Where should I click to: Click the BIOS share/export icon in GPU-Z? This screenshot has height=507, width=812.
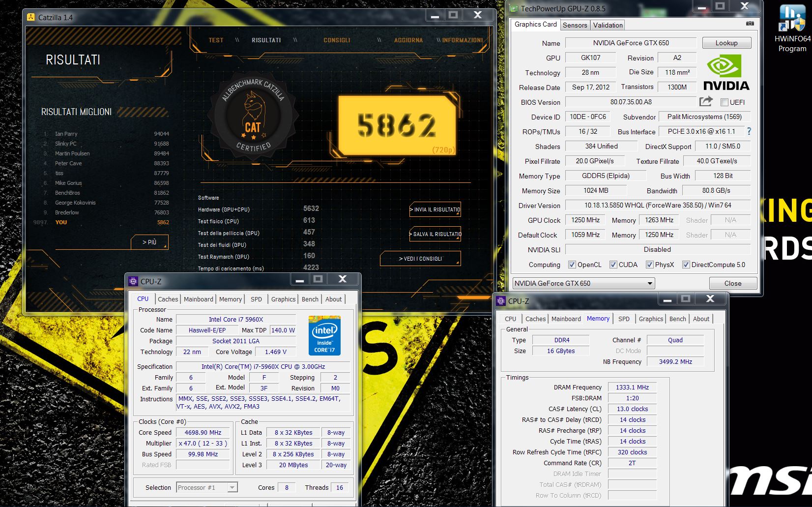tap(706, 101)
